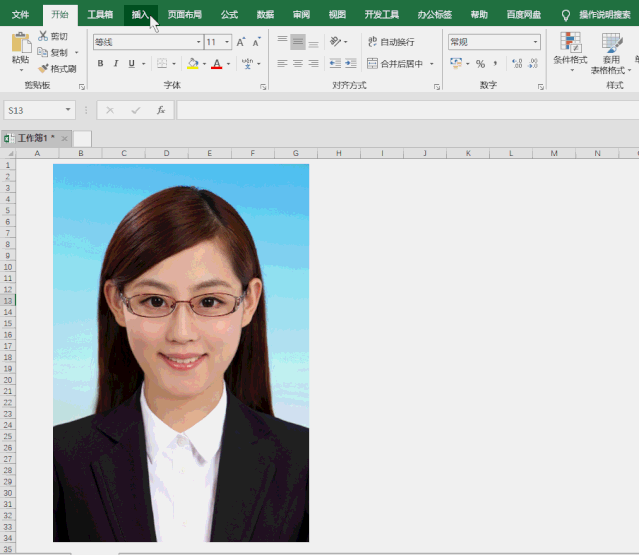Open the Insert (插入) ribbon tab
The height and width of the screenshot is (555, 639).
point(140,15)
